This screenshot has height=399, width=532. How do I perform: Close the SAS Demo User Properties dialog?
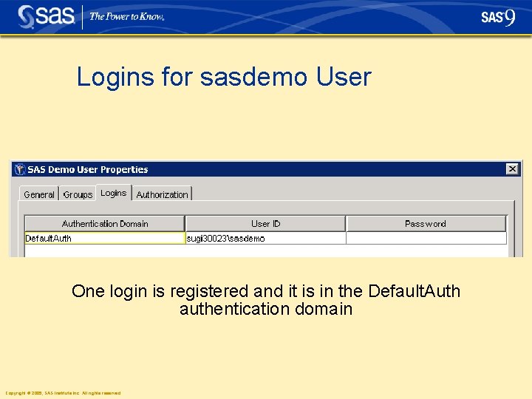click(x=512, y=168)
